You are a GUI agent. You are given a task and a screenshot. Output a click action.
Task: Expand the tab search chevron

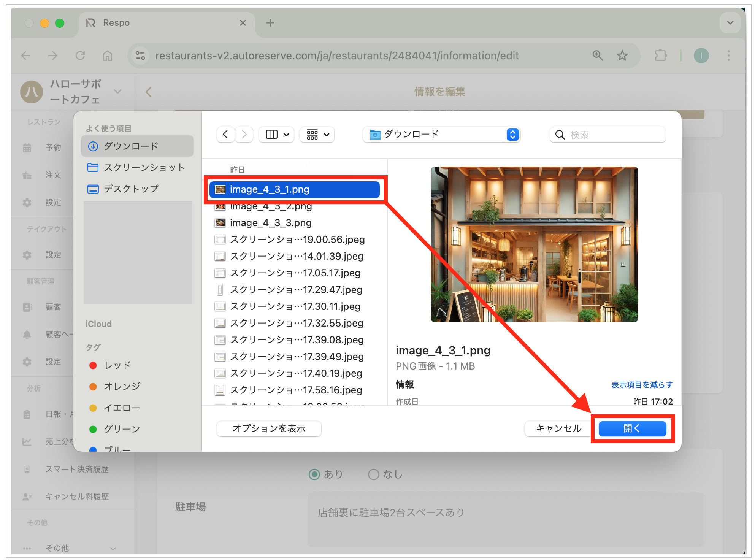(x=730, y=23)
